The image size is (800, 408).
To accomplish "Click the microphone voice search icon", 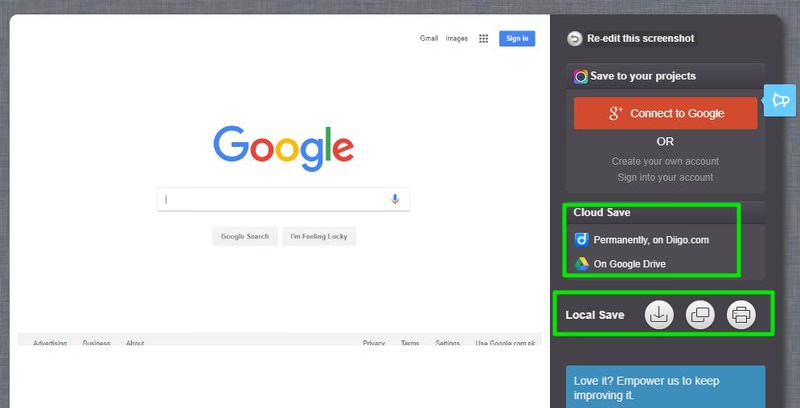I will (x=395, y=199).
